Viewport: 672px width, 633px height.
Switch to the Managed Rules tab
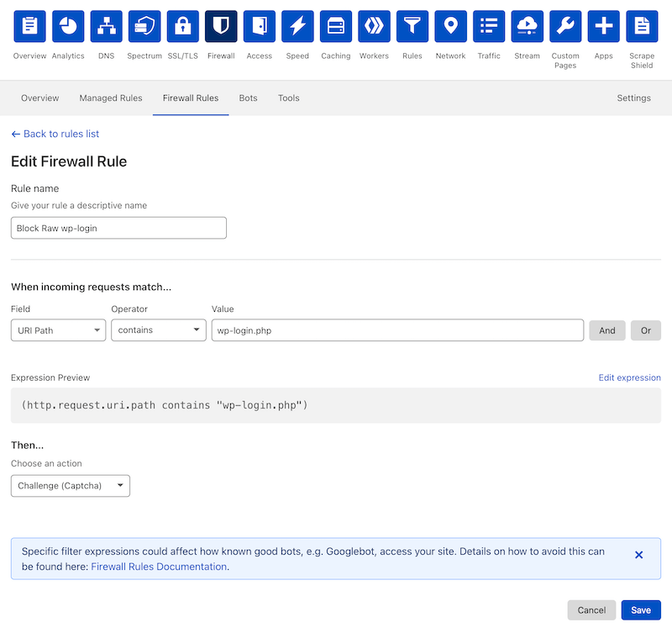111,98
